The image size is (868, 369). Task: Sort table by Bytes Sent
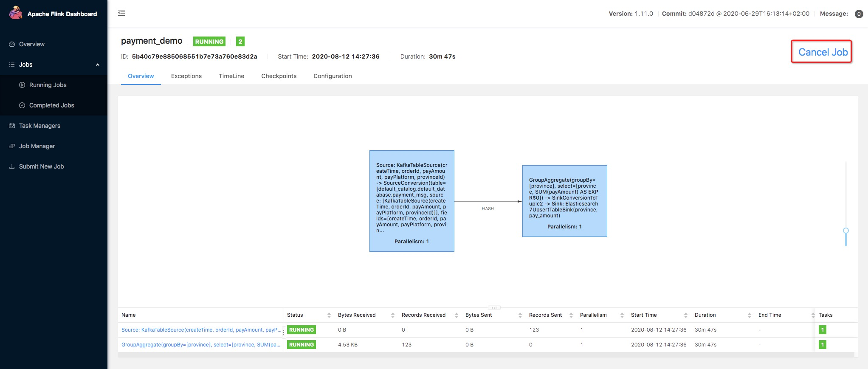tap(520, 315)
